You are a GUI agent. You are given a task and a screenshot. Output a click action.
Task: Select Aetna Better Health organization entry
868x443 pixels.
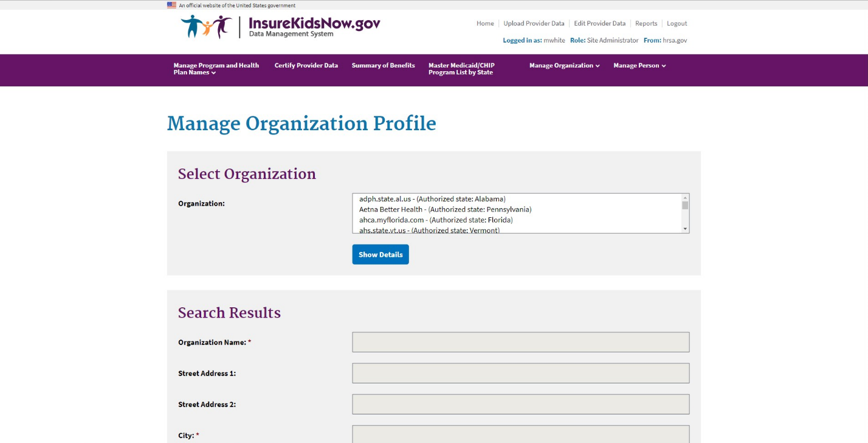[517, 209]
